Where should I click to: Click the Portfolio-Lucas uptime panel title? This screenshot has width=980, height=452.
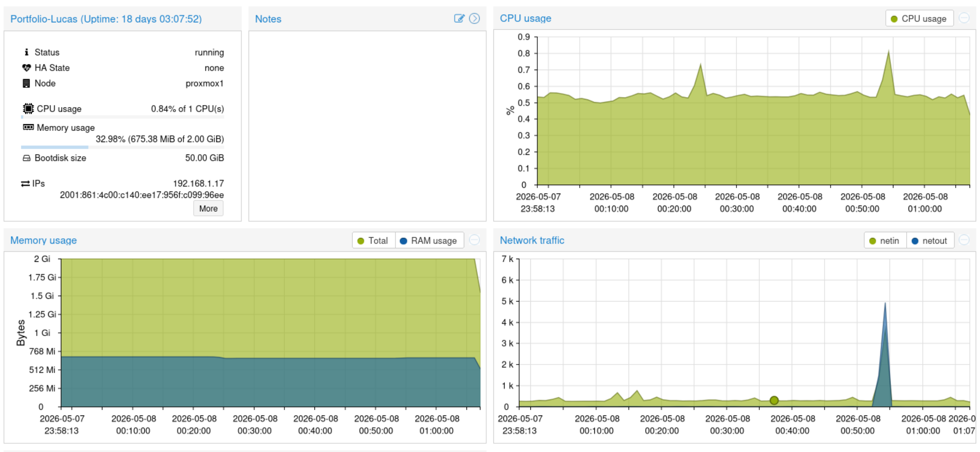click(x=106, y=19)
